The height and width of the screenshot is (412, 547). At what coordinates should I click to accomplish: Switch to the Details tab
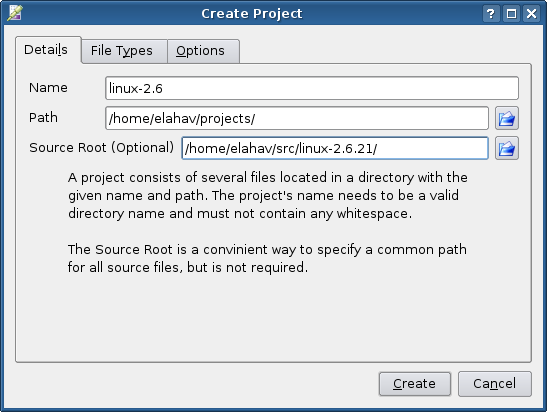pyautogui.click(x=48, y=50)
